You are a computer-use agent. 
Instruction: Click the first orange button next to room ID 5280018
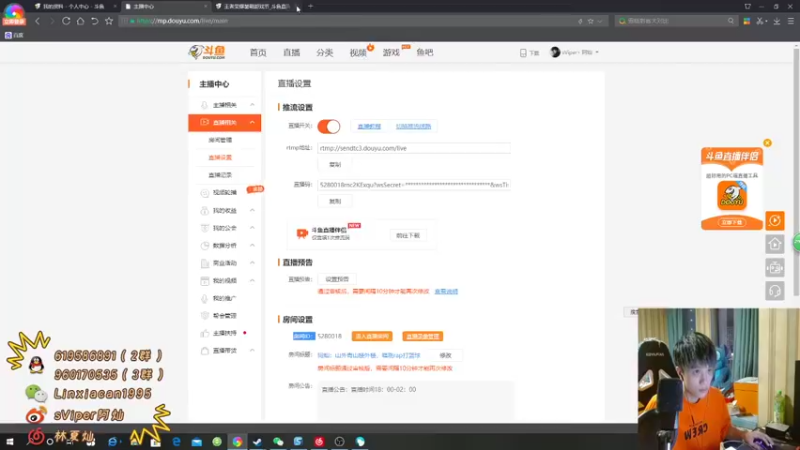(372, 336)
